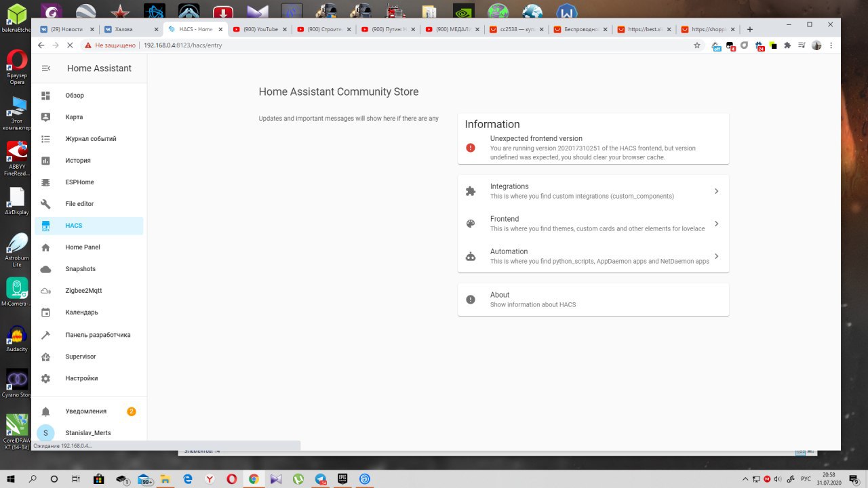The width and height of the screenshot is (868, 488).
Task: Open Automation section in HACS
Action: pyautogui.click(x=593, y=256)
